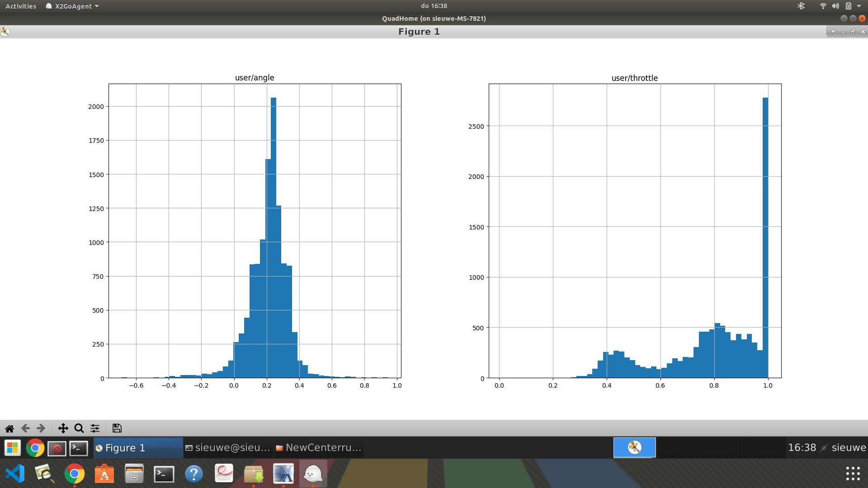868x488 pixels.
Task: Open the Configure subplots sliders icon
Action: click(x=95, y=428)
